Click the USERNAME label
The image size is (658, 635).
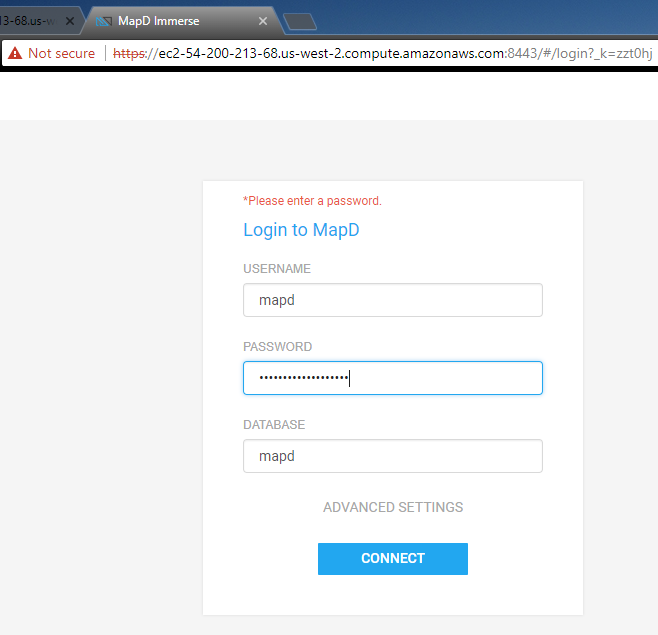tap(277, 269)
